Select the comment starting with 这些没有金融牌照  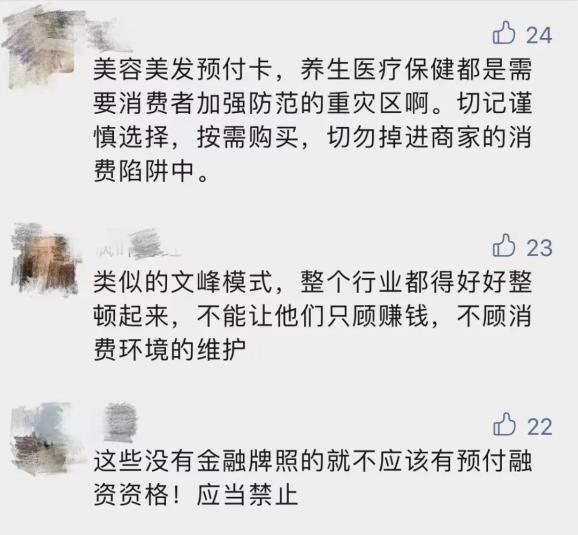(313, 477)
